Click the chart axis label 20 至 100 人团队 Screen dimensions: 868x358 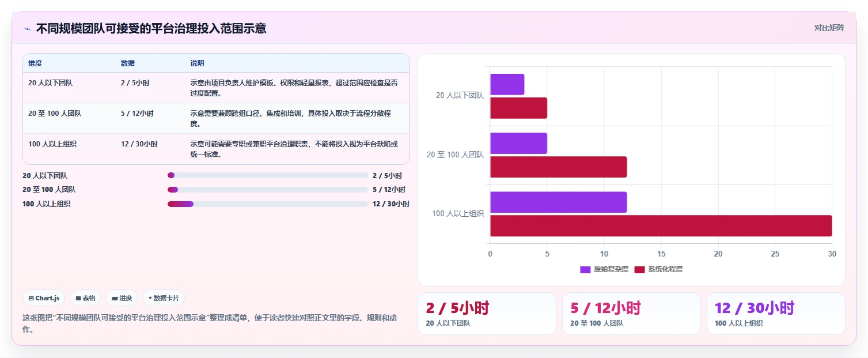[x=455, y=155]
